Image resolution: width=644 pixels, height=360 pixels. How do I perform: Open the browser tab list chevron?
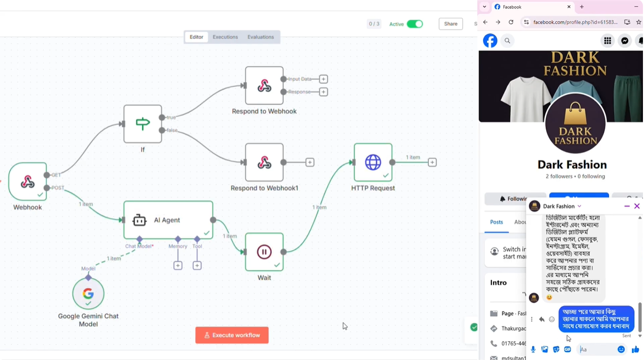point(485,7)
